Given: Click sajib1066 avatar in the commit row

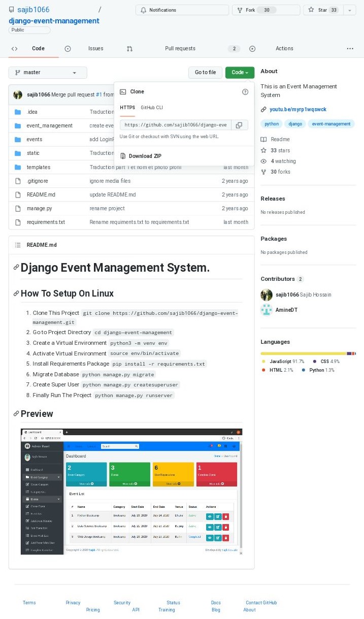Looking at the screenshot, I should (x=18, y=94).
